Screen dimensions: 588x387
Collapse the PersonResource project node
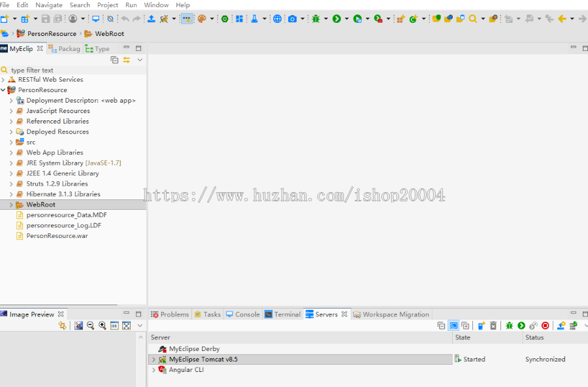point(3,90)
